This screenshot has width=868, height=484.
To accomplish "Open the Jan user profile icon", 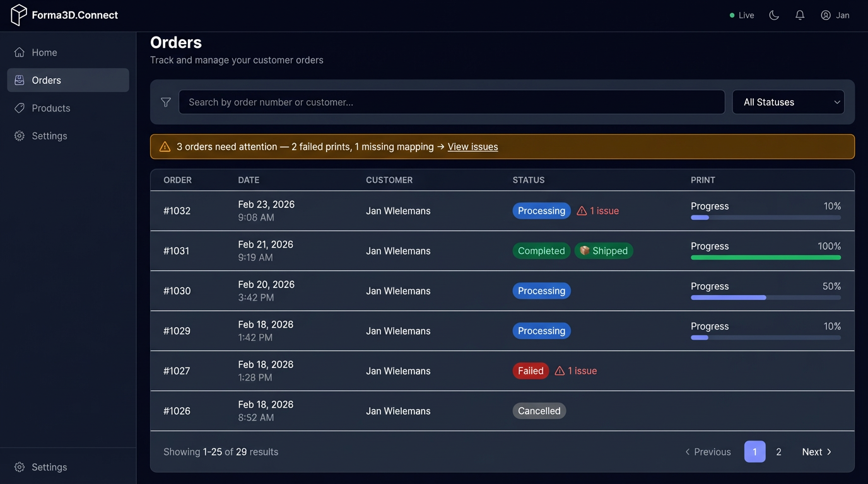I will click(825, 14).
